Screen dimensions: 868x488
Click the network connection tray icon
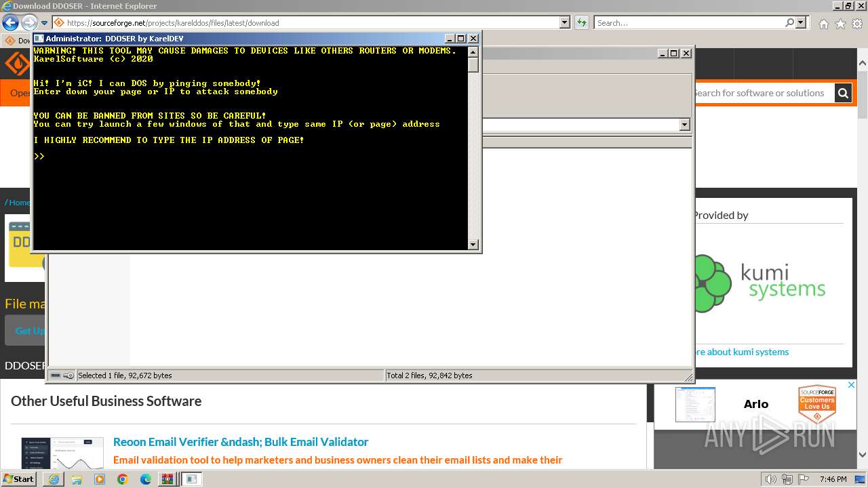pos(787,479)
